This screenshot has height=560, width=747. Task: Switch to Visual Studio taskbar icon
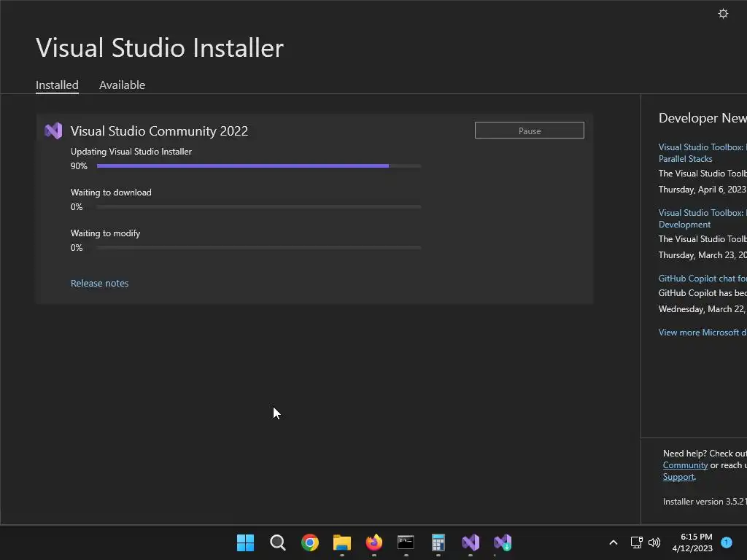(x=471, y=542)
